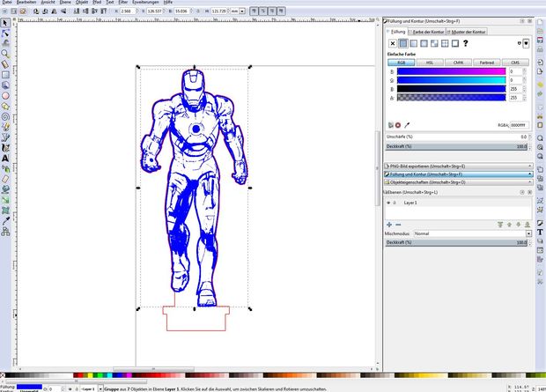
Task: Select the Gradient tool
Action: pos(5,200)
